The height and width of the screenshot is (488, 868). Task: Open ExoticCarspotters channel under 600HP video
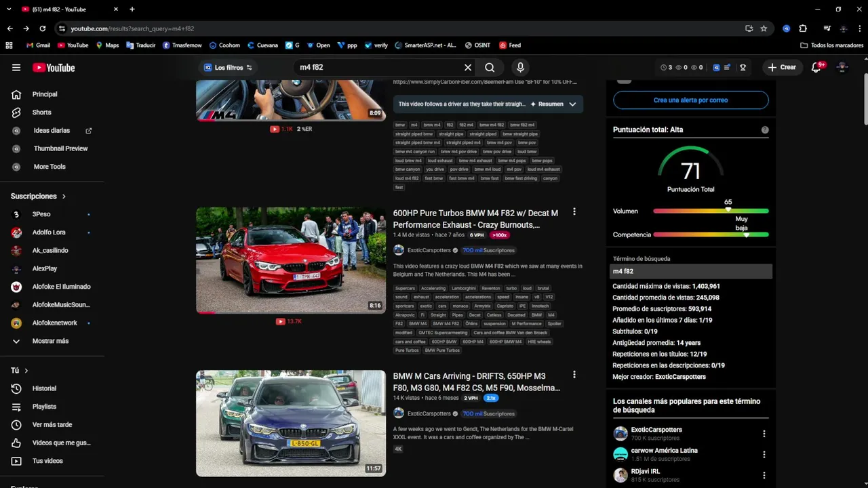coord(429,250)
